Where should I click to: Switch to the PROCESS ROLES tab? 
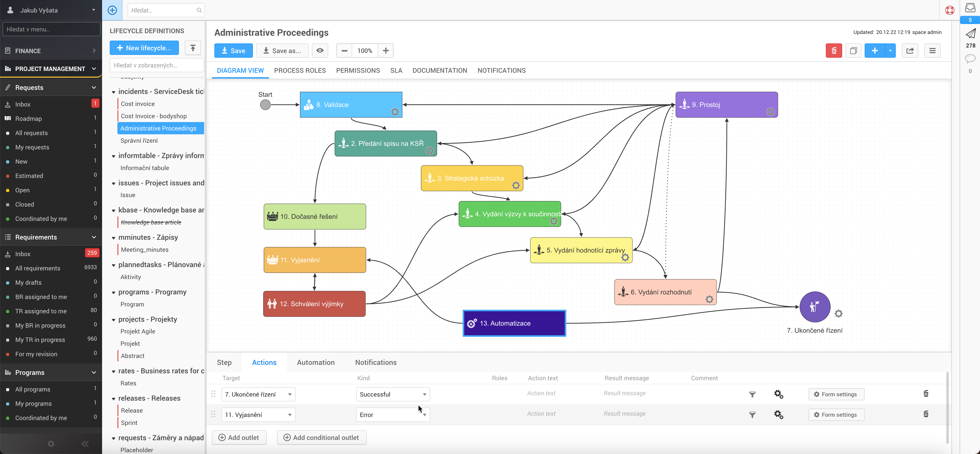click(299, 70)
